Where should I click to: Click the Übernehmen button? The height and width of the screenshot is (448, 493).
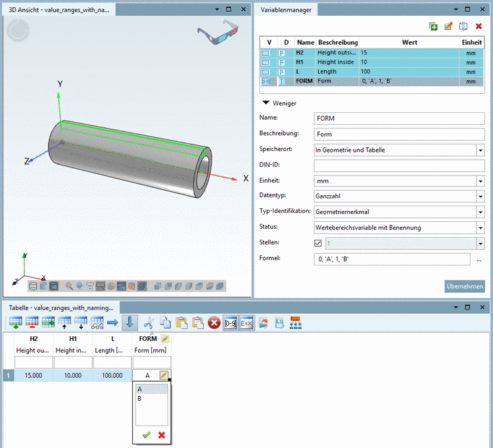(465, 286)
